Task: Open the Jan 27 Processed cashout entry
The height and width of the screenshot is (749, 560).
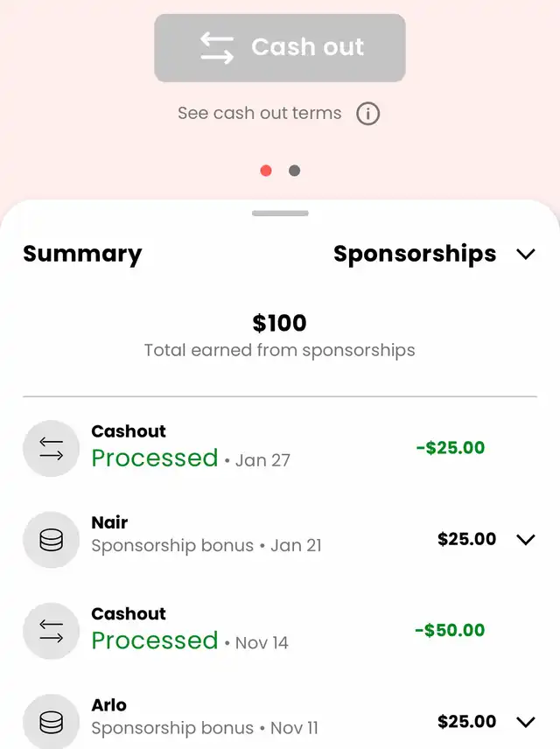Action: click(280, 448)
